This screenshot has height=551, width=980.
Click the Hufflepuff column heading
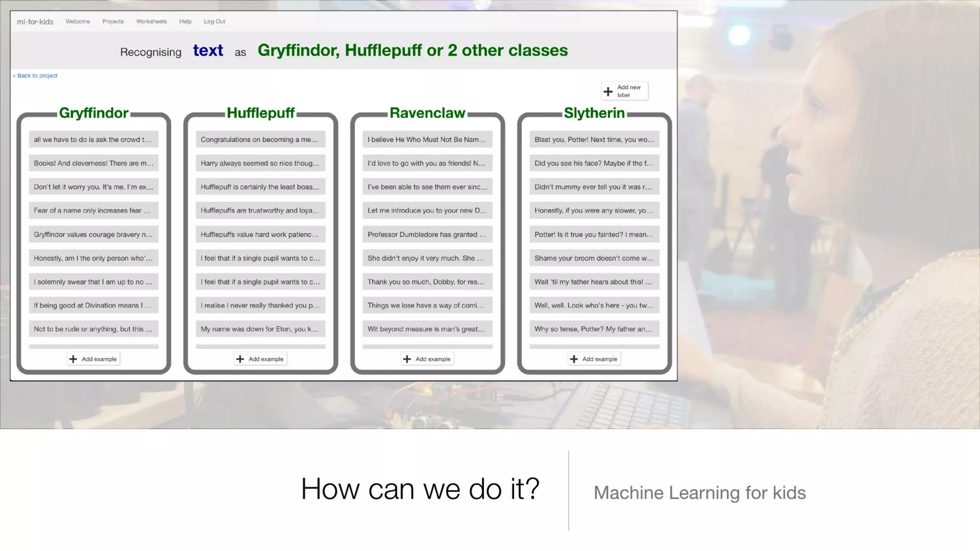(261, 113)
